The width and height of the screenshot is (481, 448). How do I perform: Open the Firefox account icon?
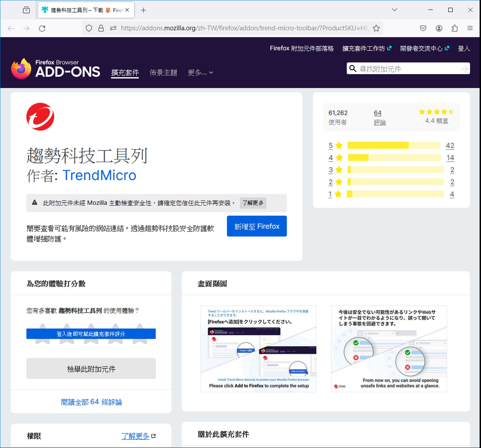(439, 28)
